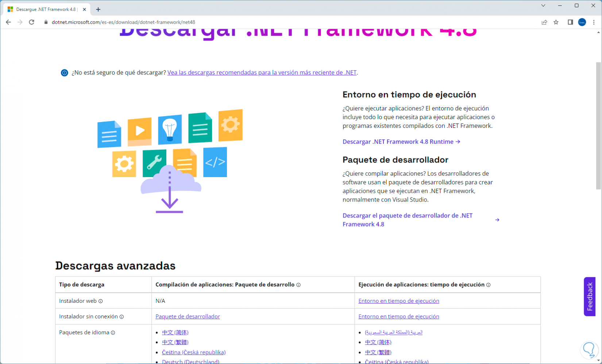The width and height of the screenshot is (602, 364).
Task: Close the Descargue .NET Framework tab
Action: coord(84,9)
